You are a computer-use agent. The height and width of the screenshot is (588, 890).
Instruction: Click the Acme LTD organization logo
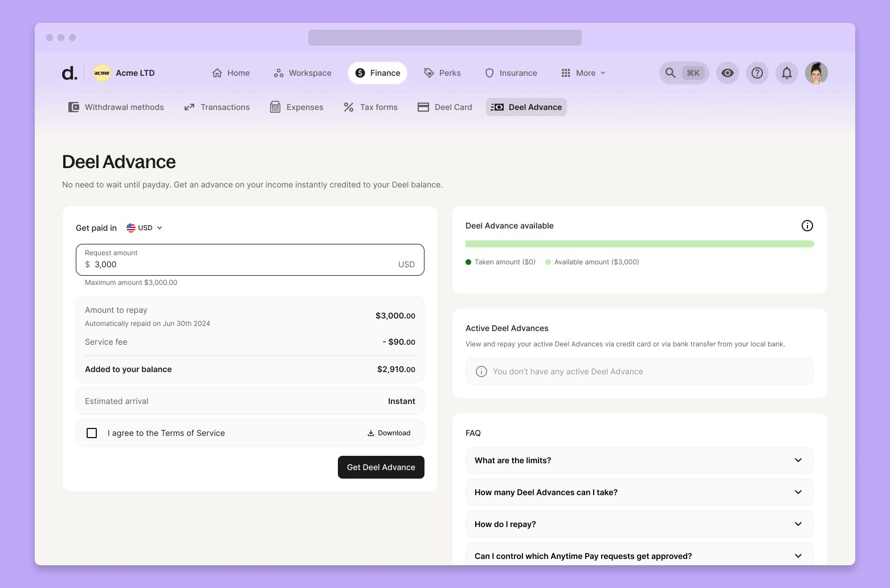pos(102,73)
